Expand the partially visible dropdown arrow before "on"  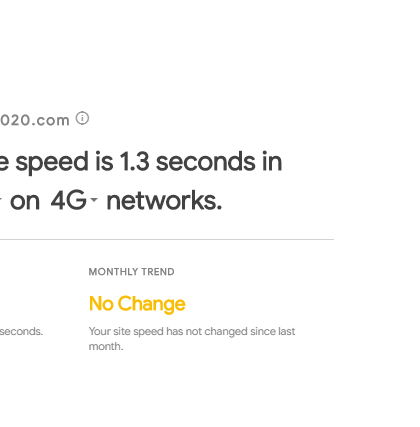tap(1, 200)
